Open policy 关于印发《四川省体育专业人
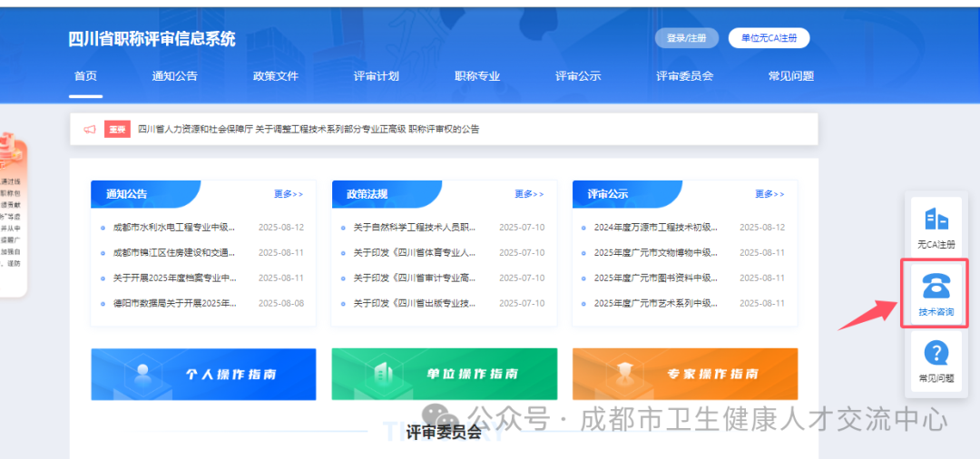Image resolution: width=980 pixels, height=459 pixels. 415,253
